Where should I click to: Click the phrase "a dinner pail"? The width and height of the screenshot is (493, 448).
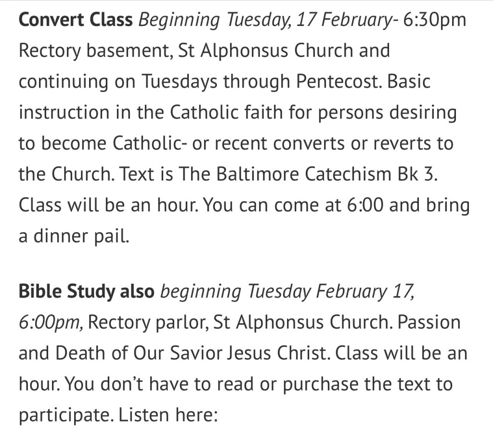click(x=74, y=236)
